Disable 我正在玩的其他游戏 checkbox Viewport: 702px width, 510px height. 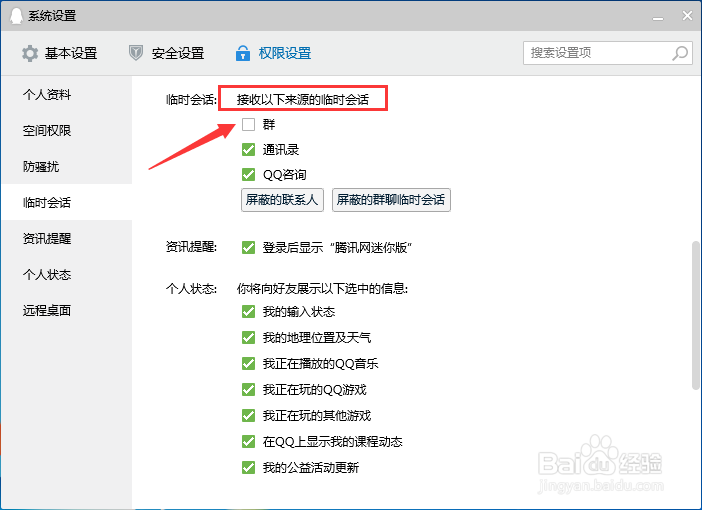coord(248,416)
